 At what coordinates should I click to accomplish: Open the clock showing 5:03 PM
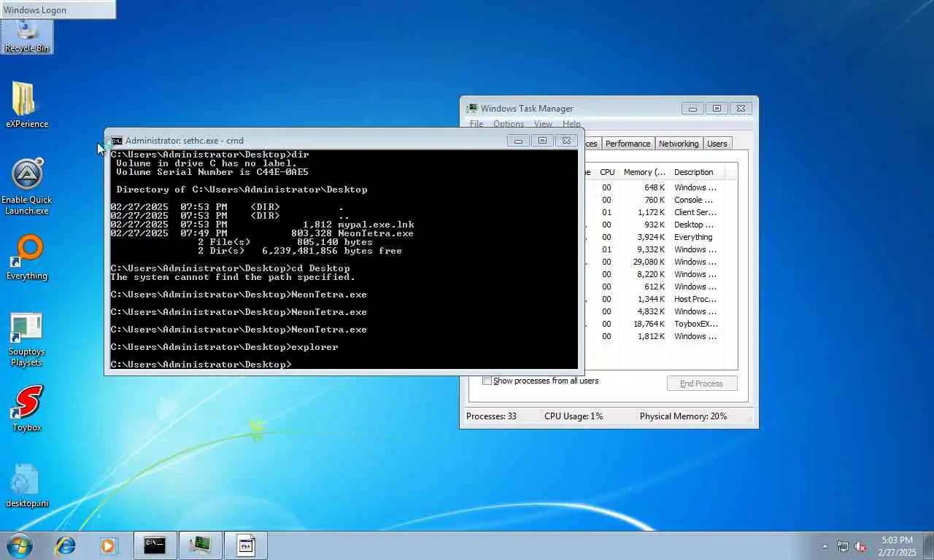(x=897, y=546)
